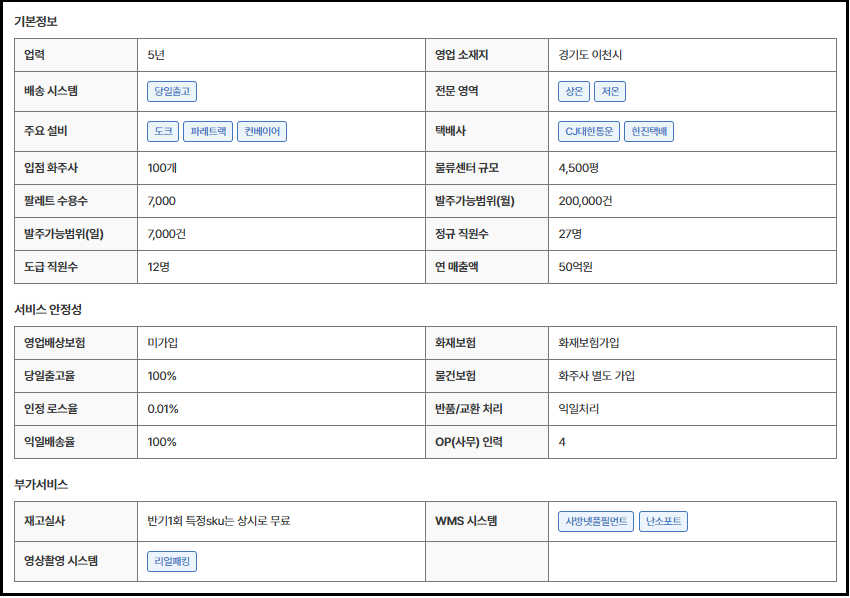
Task: Click the 4,500평 logistics center size
Action: tap(578, 168)
